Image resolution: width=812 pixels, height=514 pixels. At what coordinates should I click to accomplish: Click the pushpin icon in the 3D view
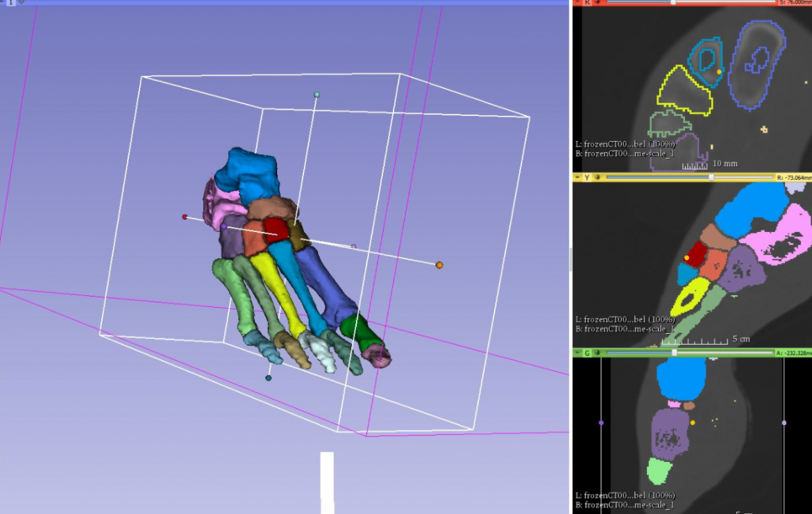click(21, 3)
